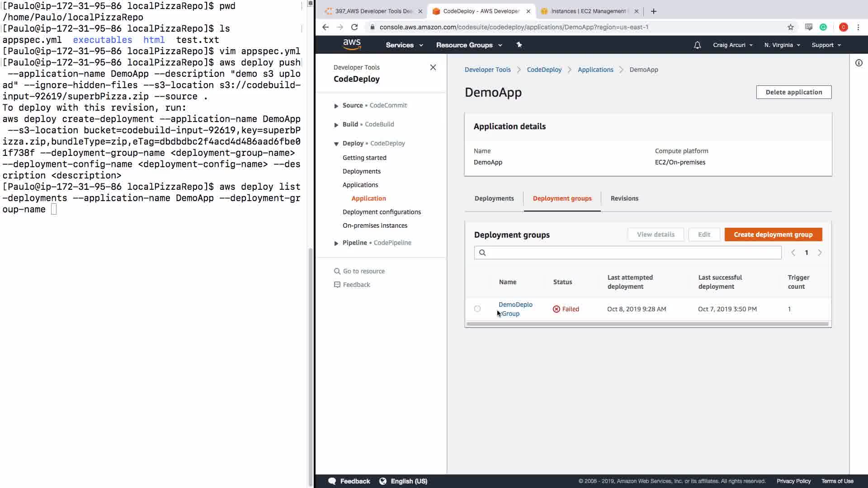Viewport: 868px width, 488px height.
Task: Go back using browser back arrow
Action: coord(325,27)
